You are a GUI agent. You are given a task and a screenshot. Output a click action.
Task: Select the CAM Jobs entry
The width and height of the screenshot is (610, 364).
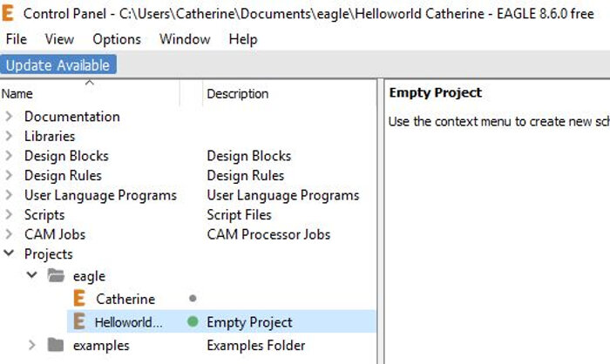point(55,234)
